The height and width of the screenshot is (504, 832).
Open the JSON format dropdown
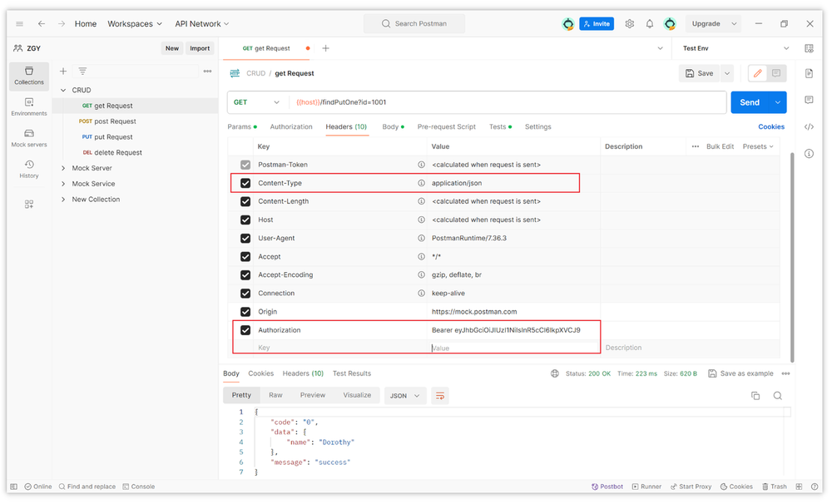(x=406, y=396)
